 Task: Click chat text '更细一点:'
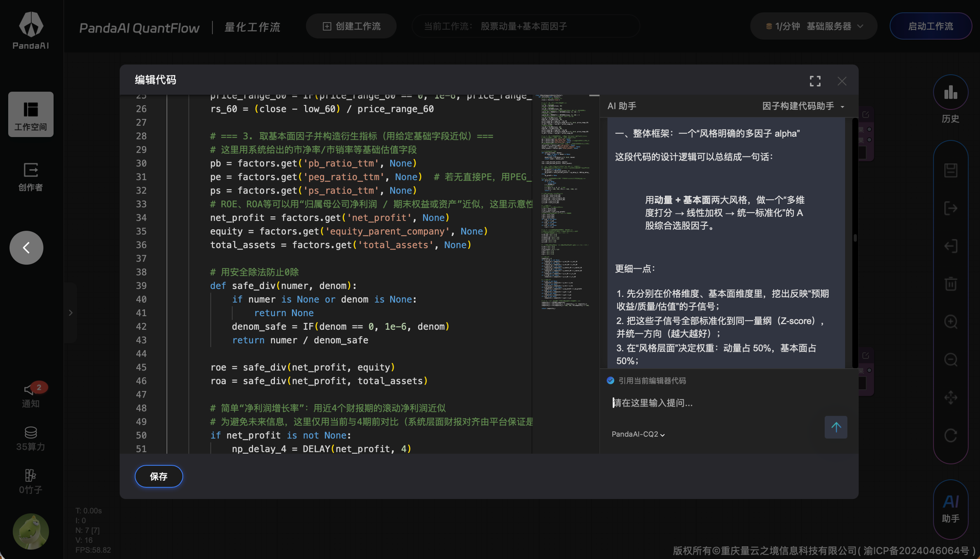[635, 269]
